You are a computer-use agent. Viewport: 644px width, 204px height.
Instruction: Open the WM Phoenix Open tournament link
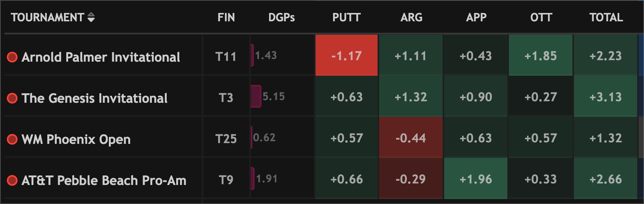76,139
